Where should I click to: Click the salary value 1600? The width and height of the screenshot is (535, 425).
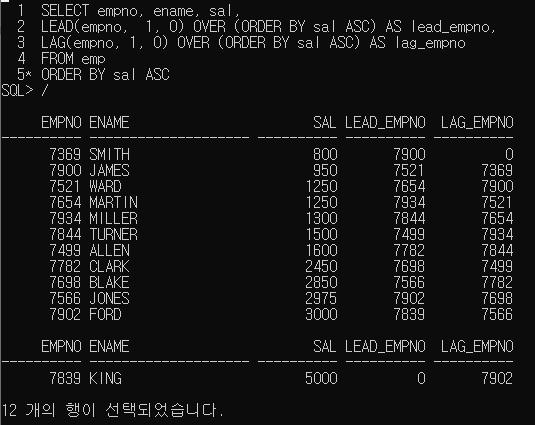pyautogui.click(x=321, y=250)
